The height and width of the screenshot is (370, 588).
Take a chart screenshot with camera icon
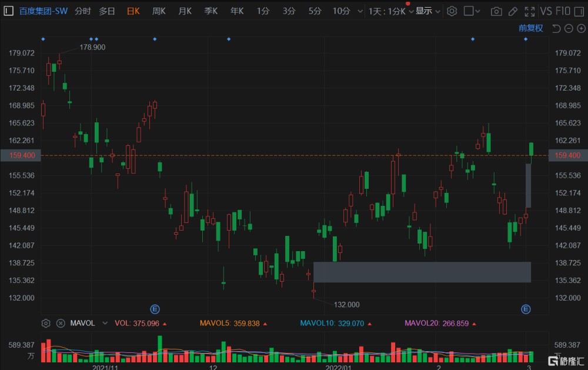click(496, 12)
